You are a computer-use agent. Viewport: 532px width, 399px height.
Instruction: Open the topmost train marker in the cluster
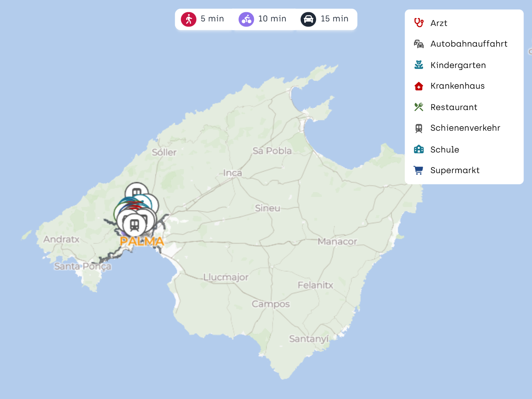click(136, 193)
